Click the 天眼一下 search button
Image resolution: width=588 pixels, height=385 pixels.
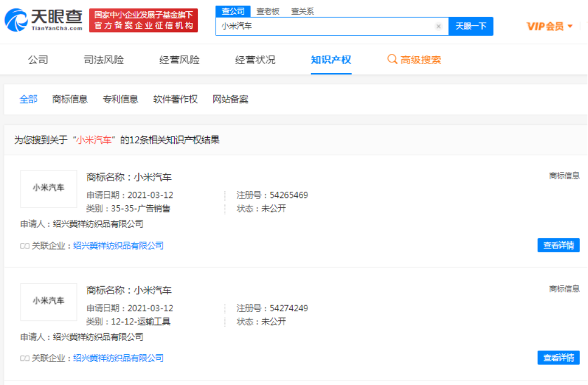(x=471, y=26)
